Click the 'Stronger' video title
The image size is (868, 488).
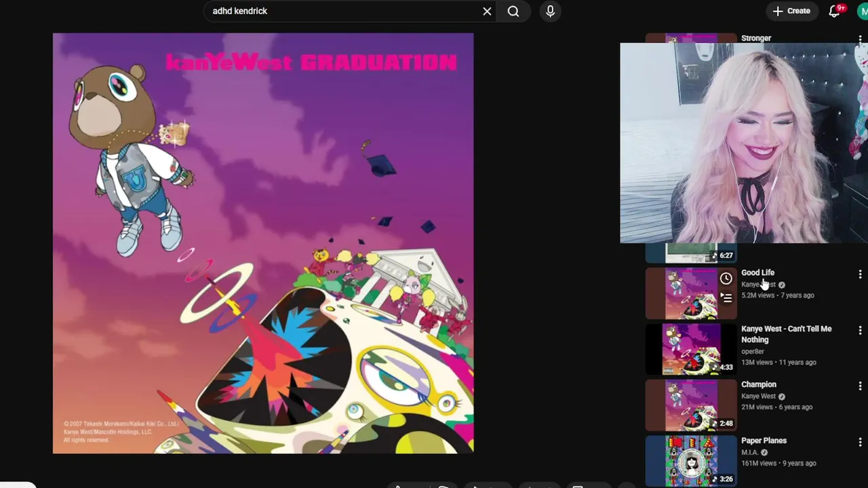tap(756, 39)
